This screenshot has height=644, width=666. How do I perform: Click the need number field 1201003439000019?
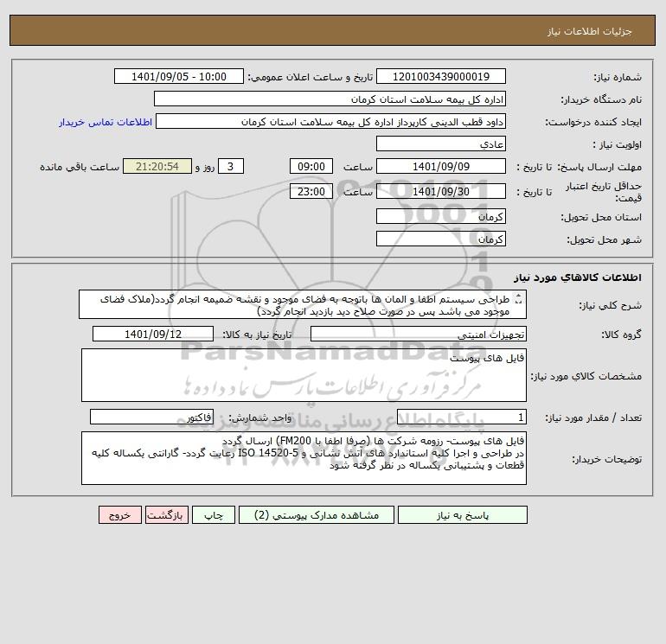(441, 76)
